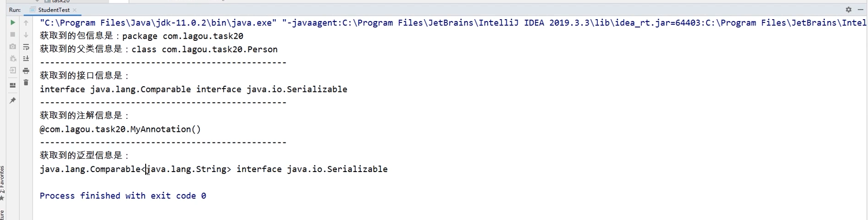Click the Down stack trace arrow
This screenshot has width=868, height=220.
(26, 35)
